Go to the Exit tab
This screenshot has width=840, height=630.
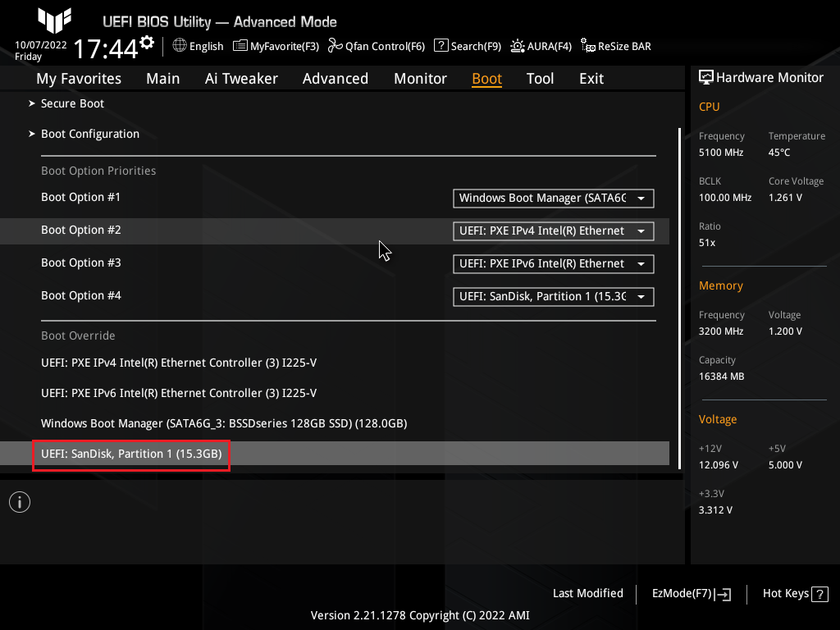point(591,79)
